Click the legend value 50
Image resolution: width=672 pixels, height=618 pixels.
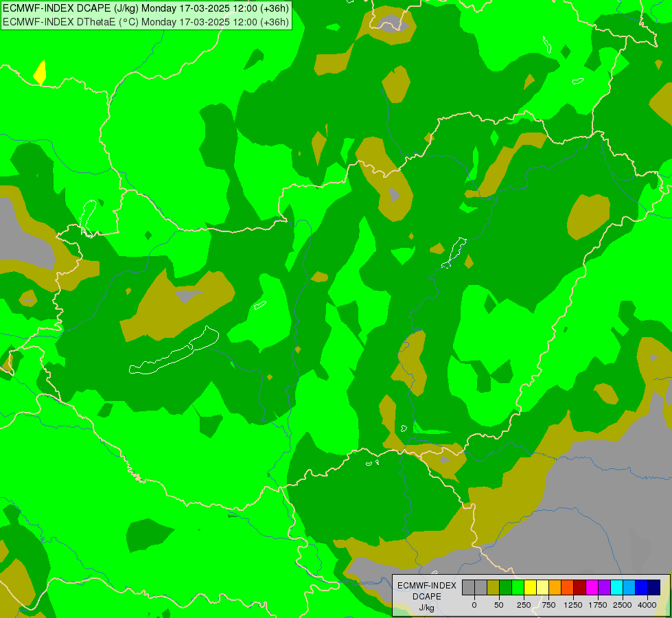(499, 605)
